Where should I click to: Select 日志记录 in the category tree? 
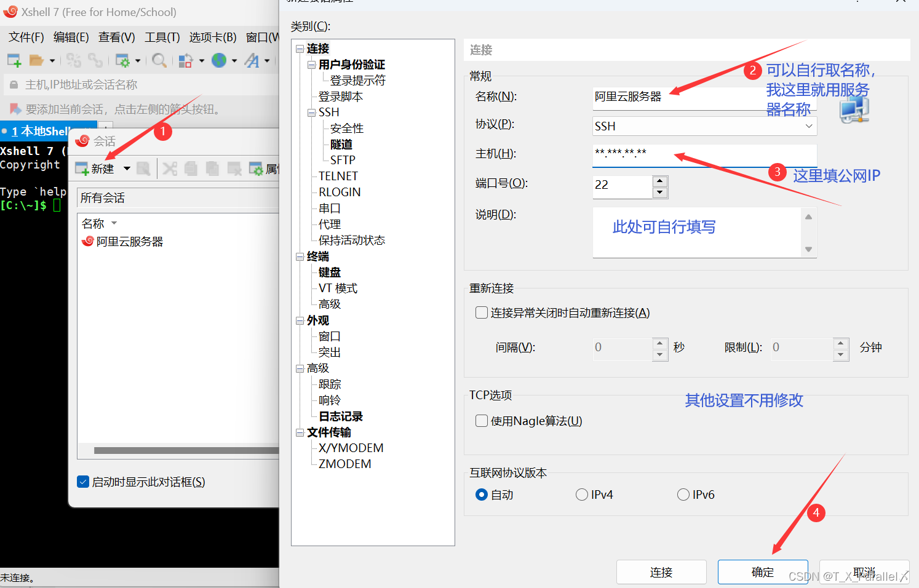tap(341, 416)
